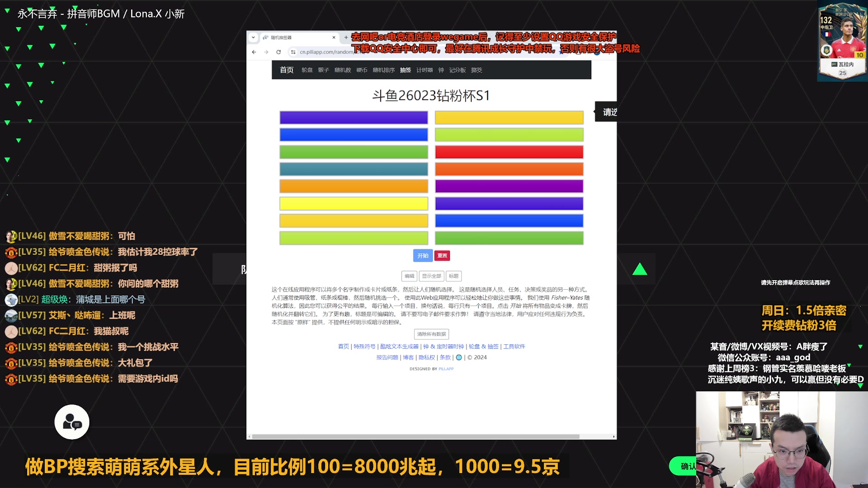868x488 pixels.
Task: Click the chat bubble icon at bottom left
Action: pos(71,422)
